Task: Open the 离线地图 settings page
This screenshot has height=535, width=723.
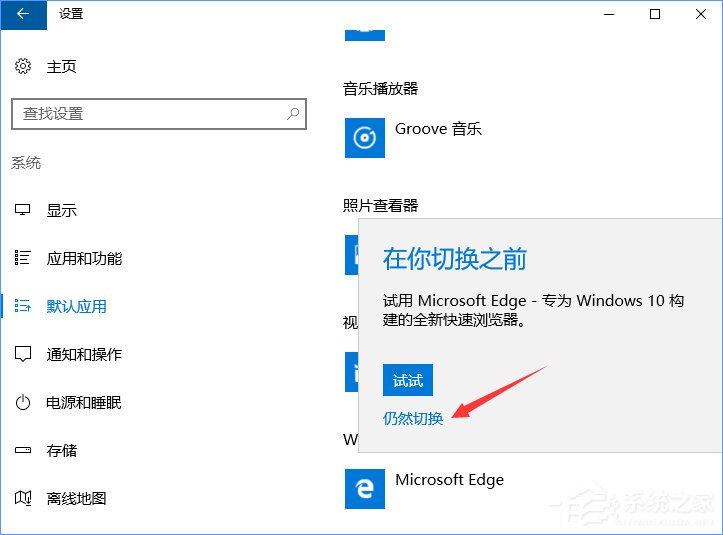Action: [x=77, y=499]
